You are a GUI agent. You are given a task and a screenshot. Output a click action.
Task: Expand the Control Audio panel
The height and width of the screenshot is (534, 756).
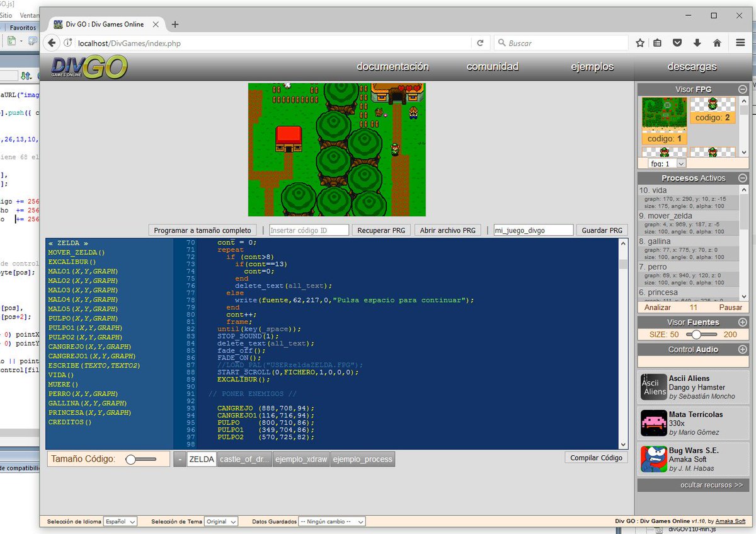tap(743, 349)
